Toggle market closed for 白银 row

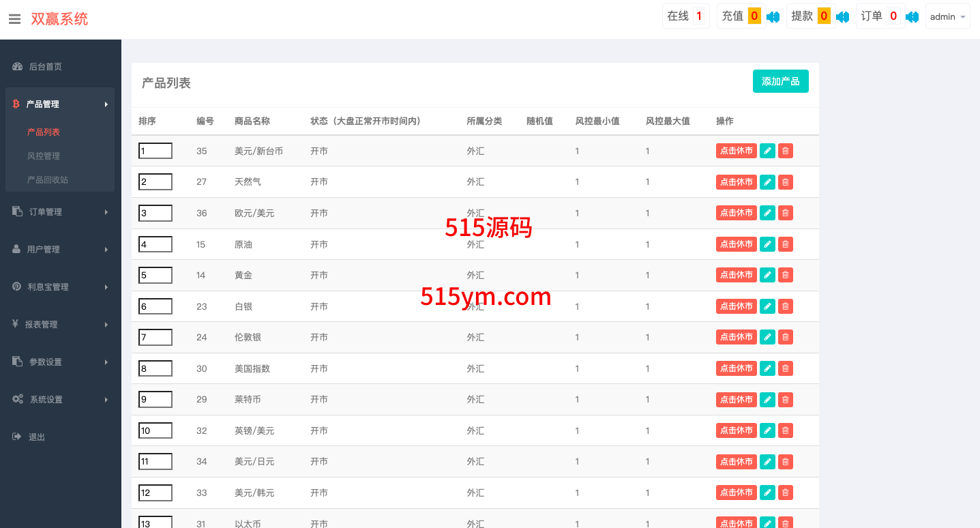[x=736, y=306]
